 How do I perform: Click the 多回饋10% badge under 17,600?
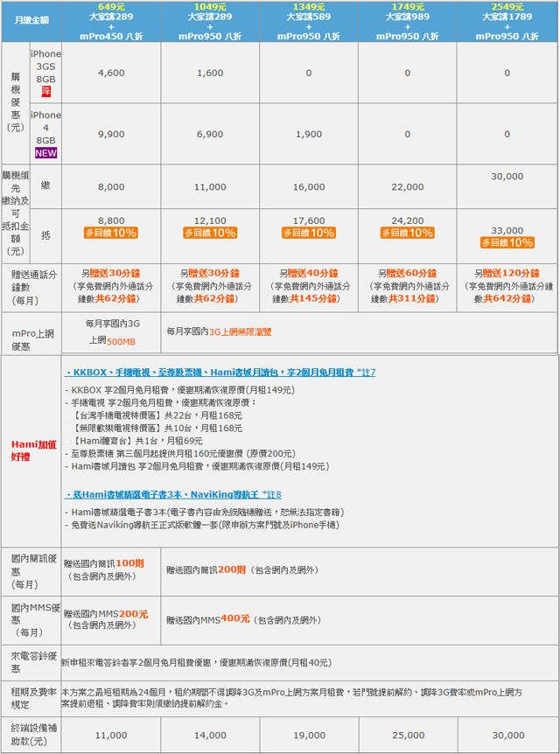click(x=308, y=233)
